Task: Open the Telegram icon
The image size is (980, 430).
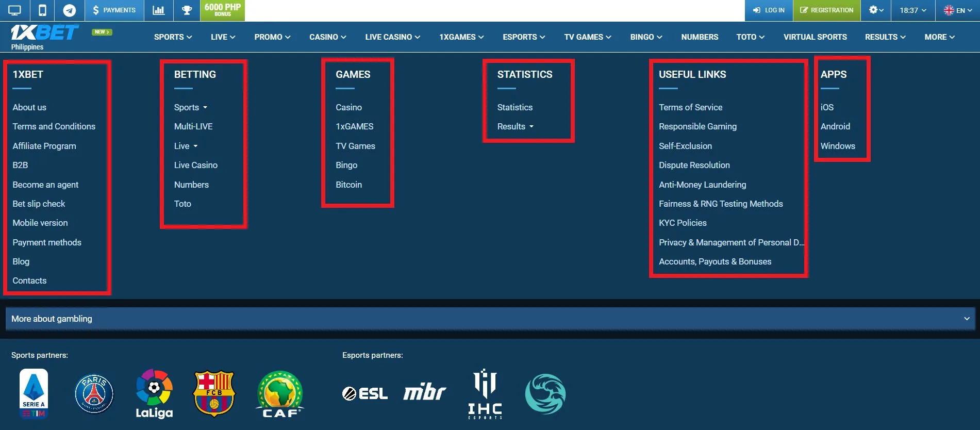Action: click(69, 10)
